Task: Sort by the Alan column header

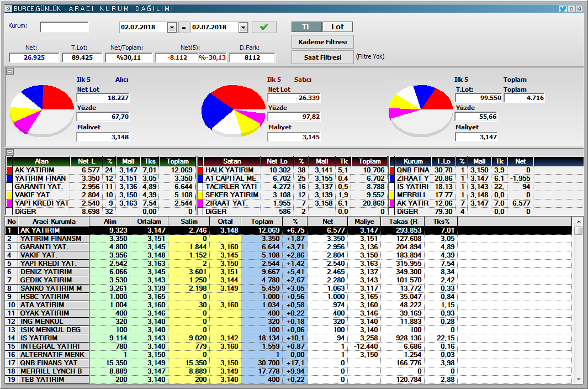Action: [41, 161]
